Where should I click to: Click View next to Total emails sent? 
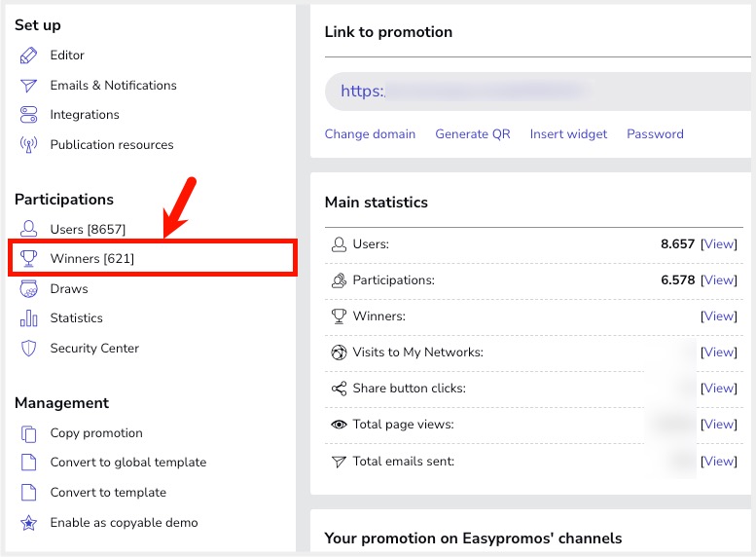tap(719, 462)
